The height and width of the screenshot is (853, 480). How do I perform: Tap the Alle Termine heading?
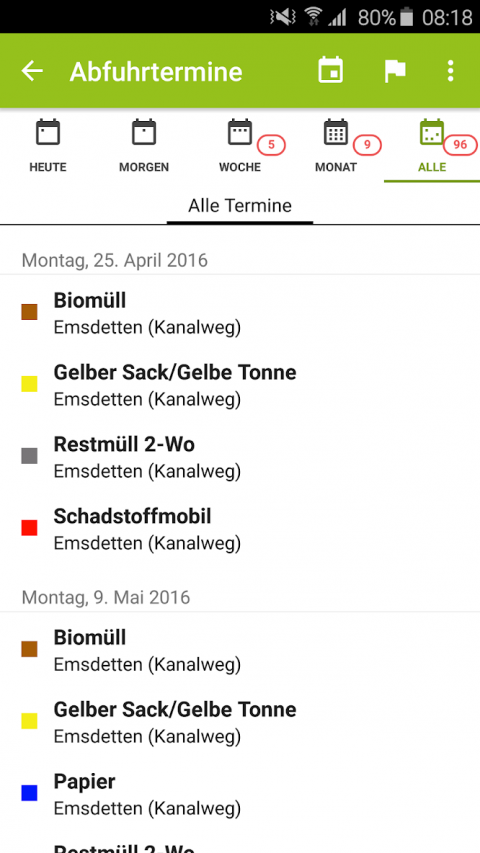(240, 206)
